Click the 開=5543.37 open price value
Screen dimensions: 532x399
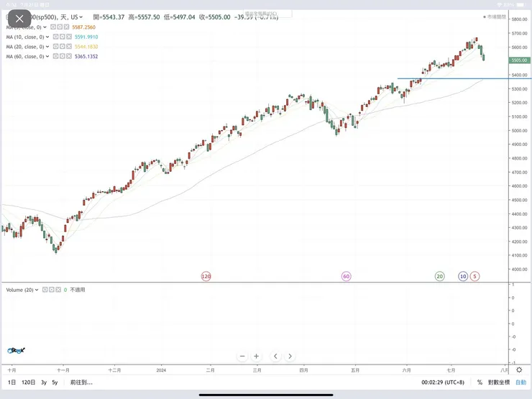109,17
